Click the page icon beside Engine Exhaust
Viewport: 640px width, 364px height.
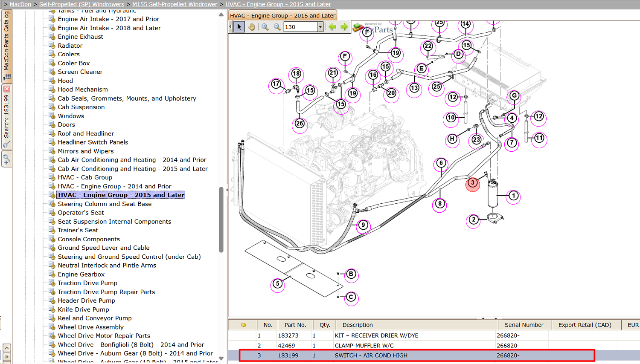coord(52,36)
